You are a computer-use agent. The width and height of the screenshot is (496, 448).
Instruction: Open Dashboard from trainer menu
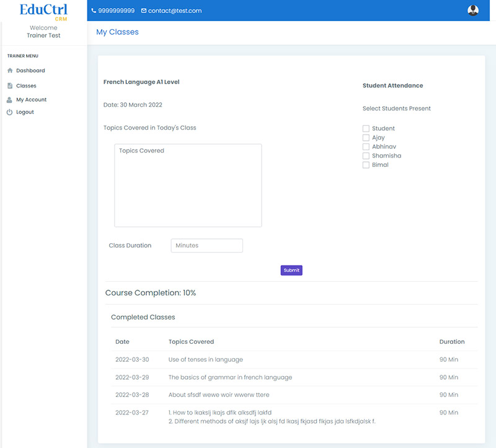pyautogui.click(x=30, y=71)
